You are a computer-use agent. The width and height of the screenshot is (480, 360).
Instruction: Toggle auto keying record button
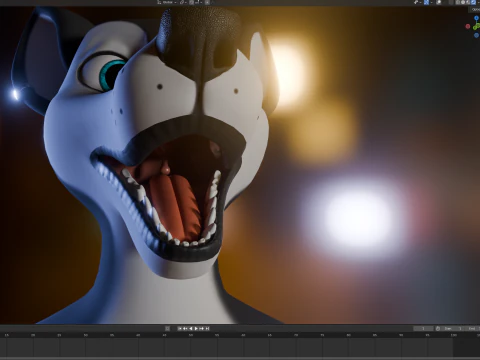167,328
